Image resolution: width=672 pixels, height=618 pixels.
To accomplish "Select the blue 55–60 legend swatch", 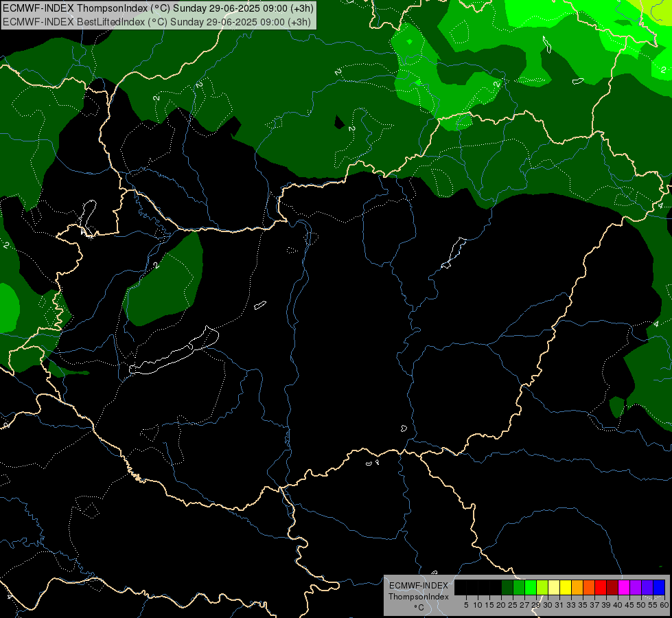I will click(x=659, y=587).
